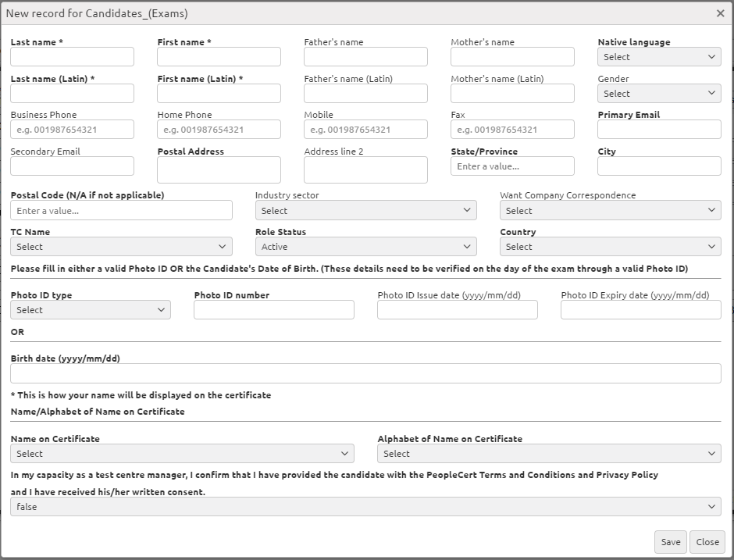Click the Postal Address text area
Image resolution: width=734 pixels, height=560 pixels.
point(219,169)
